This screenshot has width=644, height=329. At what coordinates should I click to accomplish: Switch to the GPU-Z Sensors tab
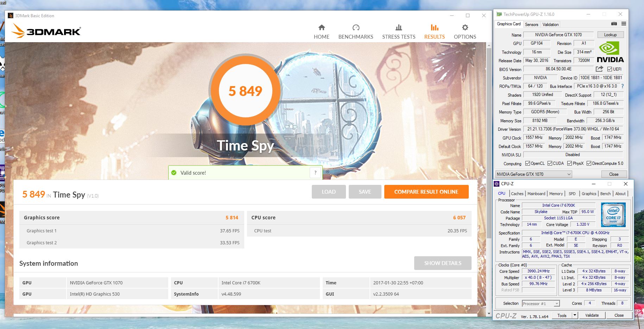[531, 25]
